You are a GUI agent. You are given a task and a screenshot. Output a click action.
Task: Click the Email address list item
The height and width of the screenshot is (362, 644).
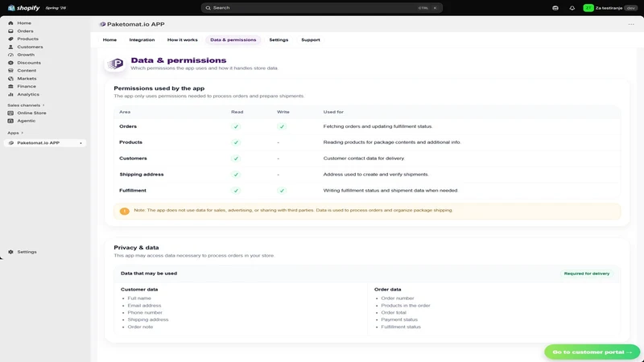[x=144, y=306]
